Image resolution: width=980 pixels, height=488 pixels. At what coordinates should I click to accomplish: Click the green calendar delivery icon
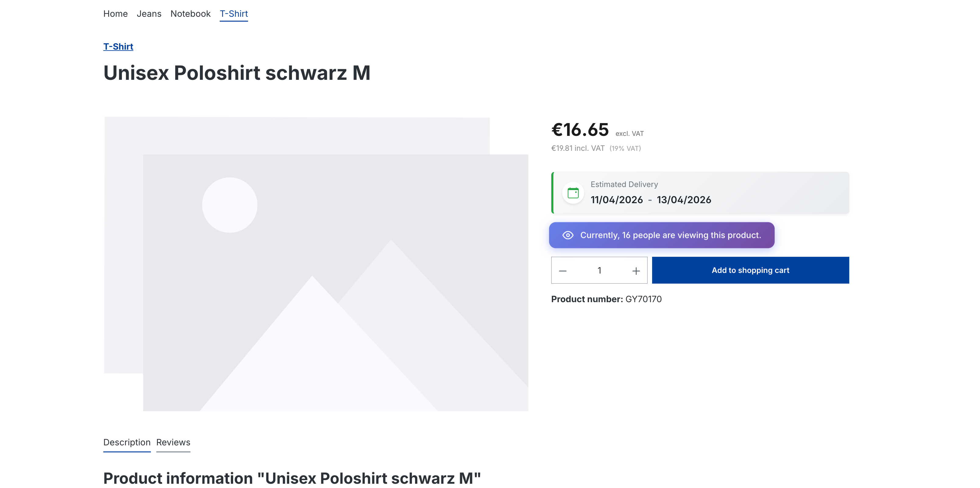coord(573,193)
